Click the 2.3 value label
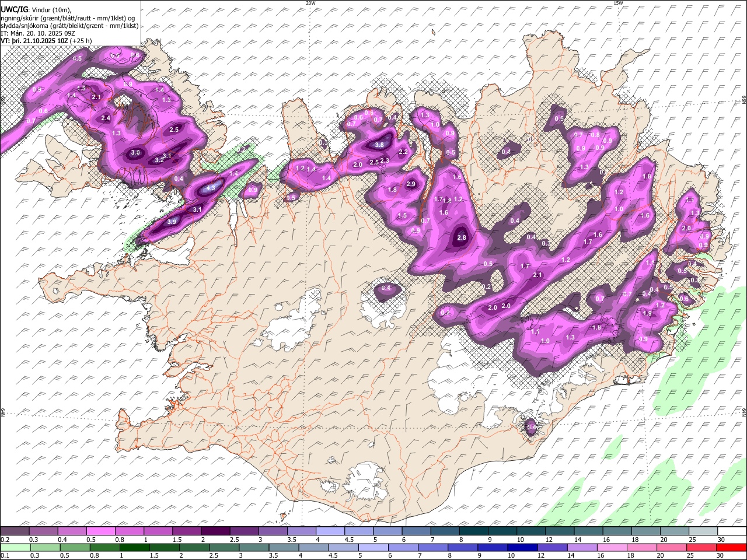 tap(384, 160)
